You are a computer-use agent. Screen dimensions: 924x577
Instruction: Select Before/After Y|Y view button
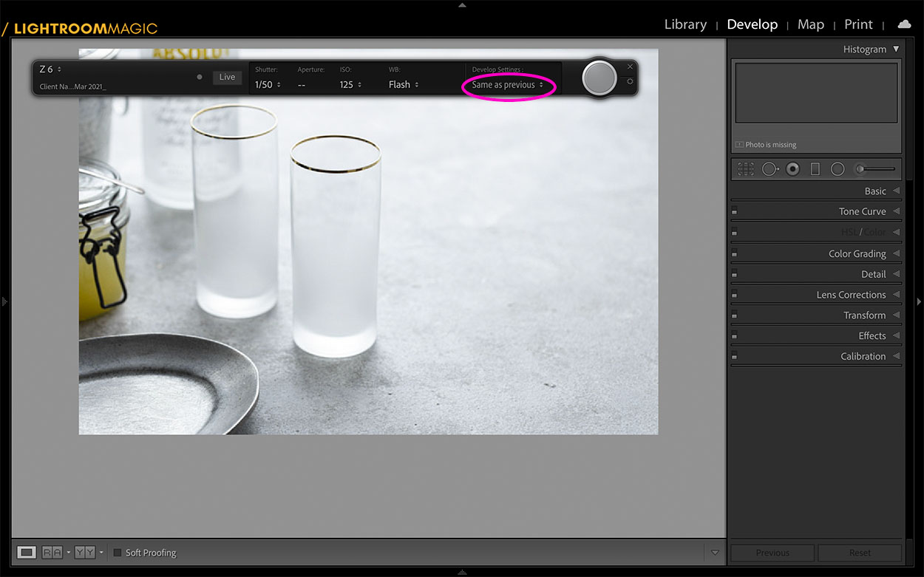[84, 552]
